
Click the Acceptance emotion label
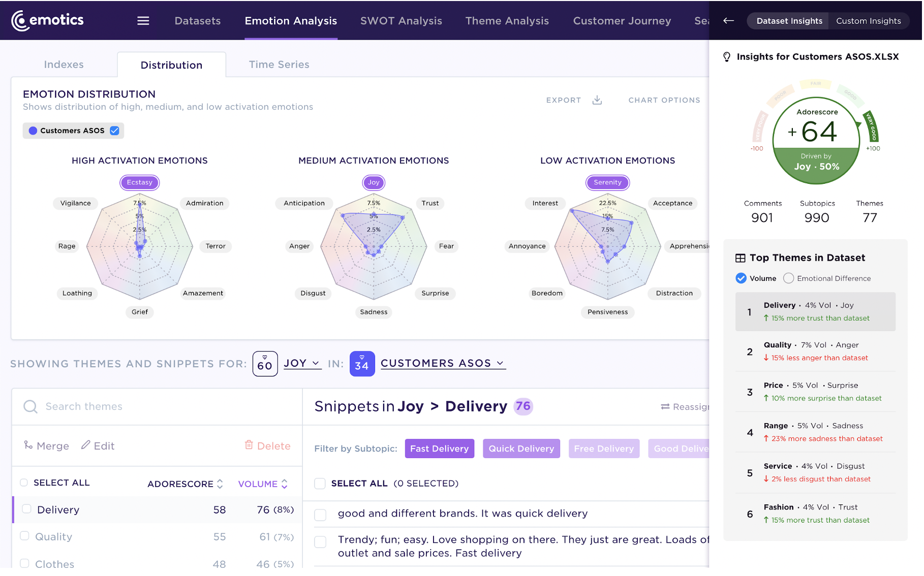(672, 203)
